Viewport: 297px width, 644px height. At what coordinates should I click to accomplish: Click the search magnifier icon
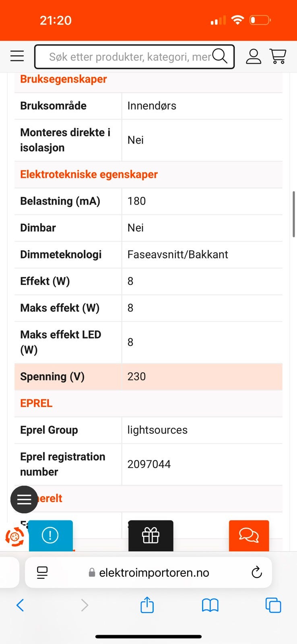click(220, 56)
